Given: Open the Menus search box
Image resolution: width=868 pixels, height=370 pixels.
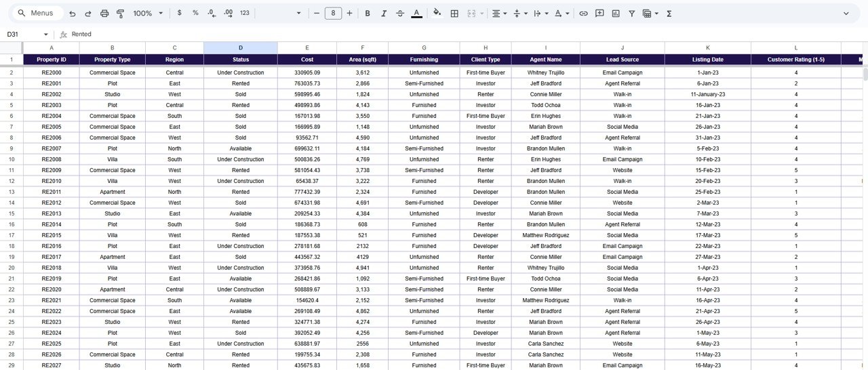Looking at the screenshot, I should 38,14.
